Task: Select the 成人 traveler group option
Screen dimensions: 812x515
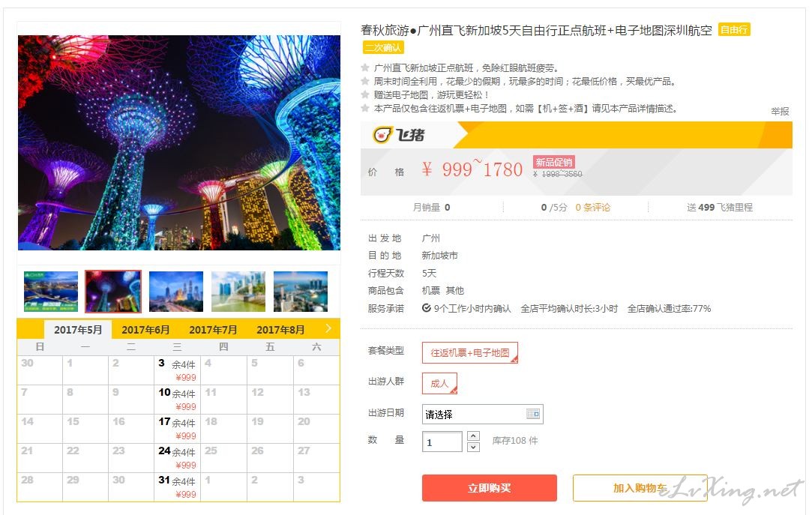Action: click(439, 384)
